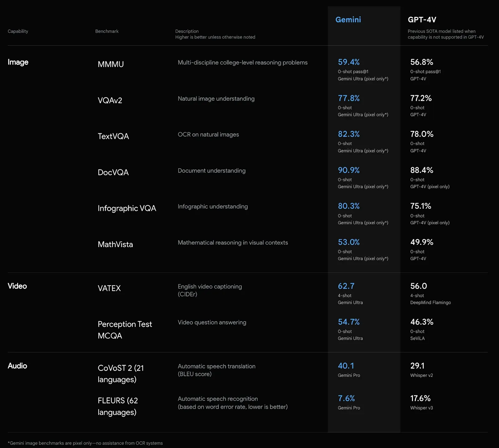Click GPT-4V's 75.1% Infographic VQA score

421,206
